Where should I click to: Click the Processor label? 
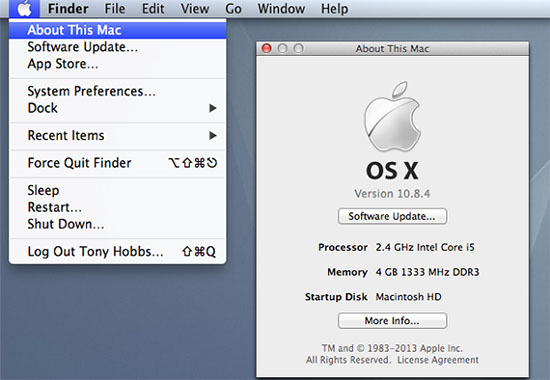343,247
